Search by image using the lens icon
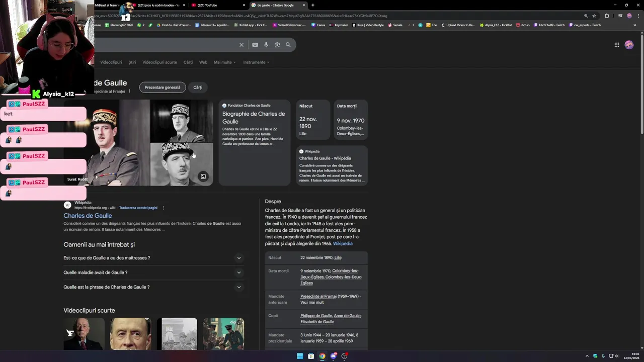This screenshot has height=362, width=644. pos(277,45)
